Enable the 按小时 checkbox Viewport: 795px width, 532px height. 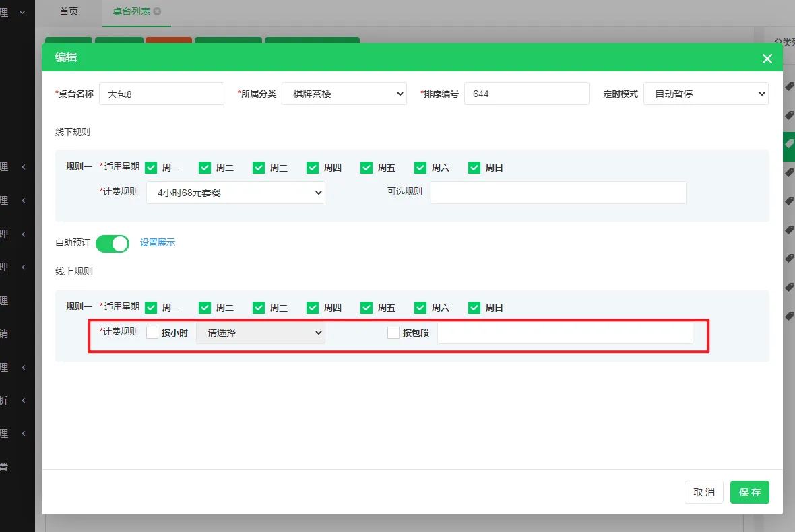click(152, 333)
